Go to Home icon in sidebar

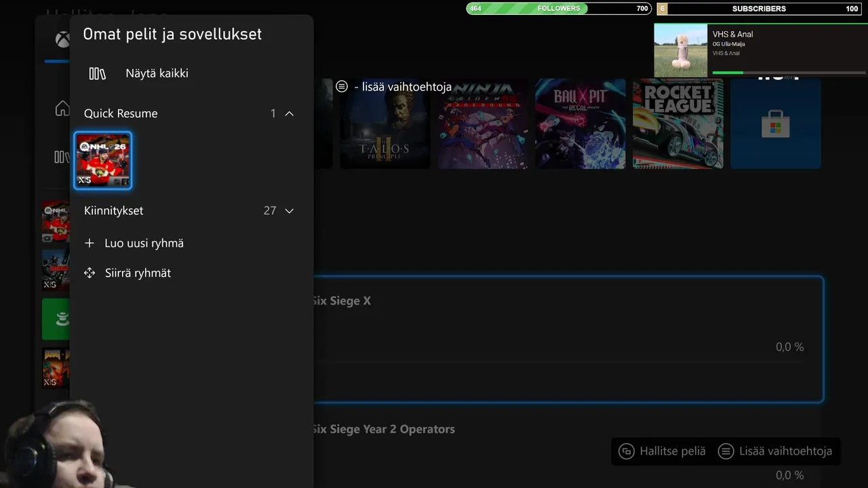[x=62, y=108]
